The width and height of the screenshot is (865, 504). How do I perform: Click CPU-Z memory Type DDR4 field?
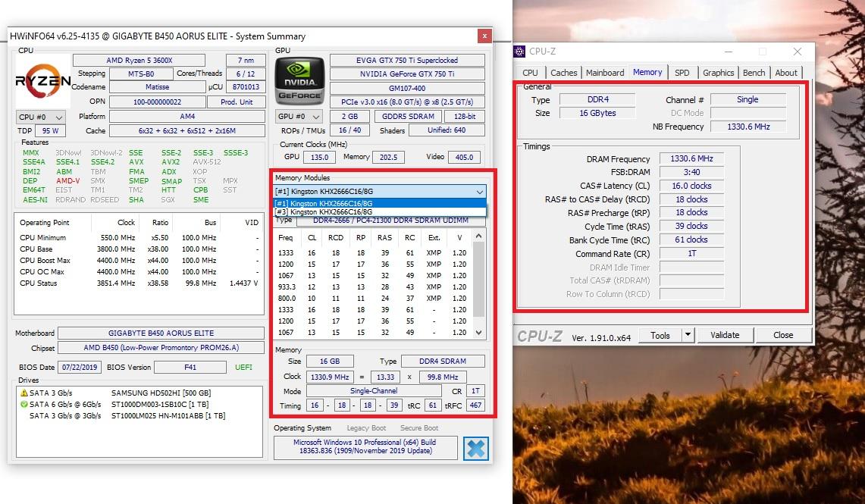[x=597, y=99]
